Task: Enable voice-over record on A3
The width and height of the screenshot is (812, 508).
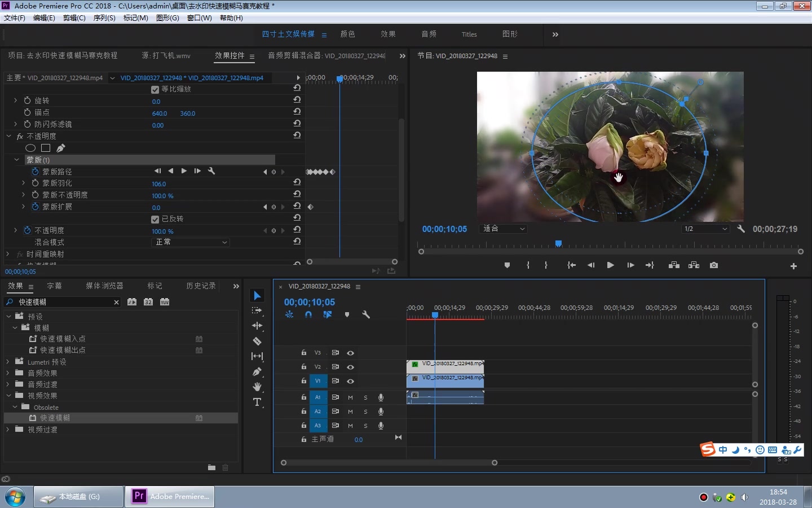Action: coord(381,426)
